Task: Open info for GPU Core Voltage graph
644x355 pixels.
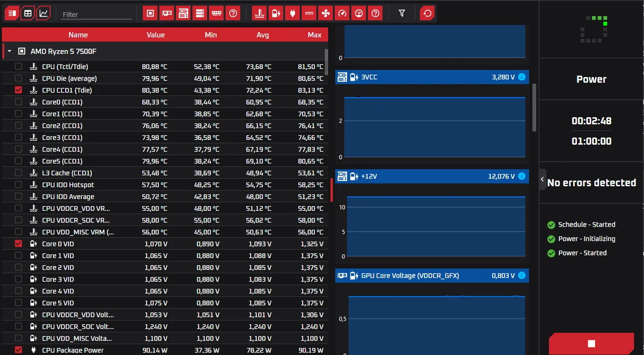Action: pos(522,276)
